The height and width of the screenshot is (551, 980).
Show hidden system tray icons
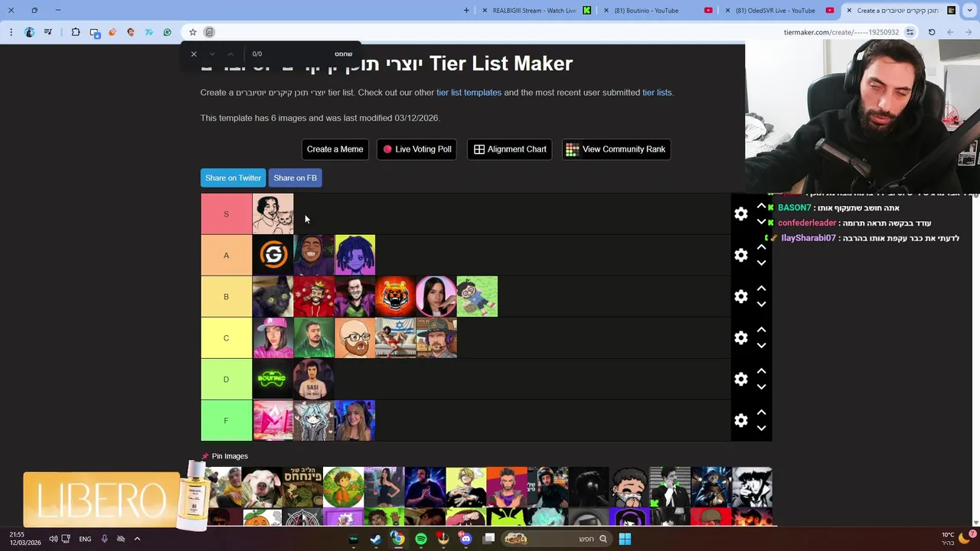pyautogui.click(x=137, y=539)
